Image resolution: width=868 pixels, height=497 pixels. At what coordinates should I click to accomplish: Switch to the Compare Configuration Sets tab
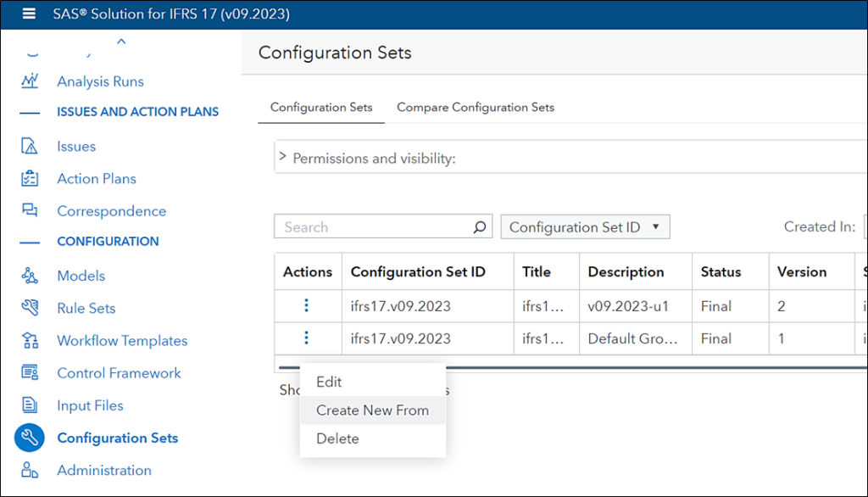coord(475,108)
